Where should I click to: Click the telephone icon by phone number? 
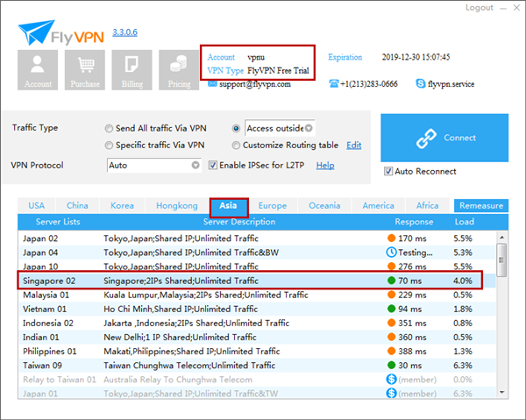coord(334,83)
